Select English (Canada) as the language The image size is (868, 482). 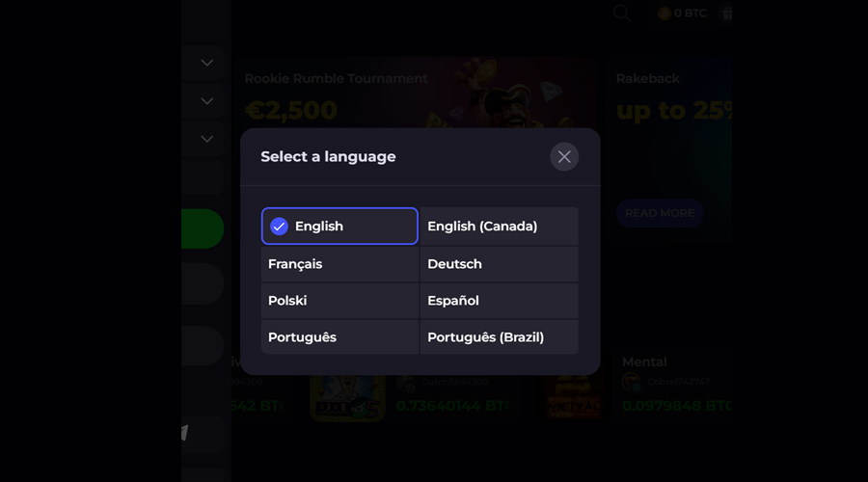pyautogui.click(x=499, y=227)
